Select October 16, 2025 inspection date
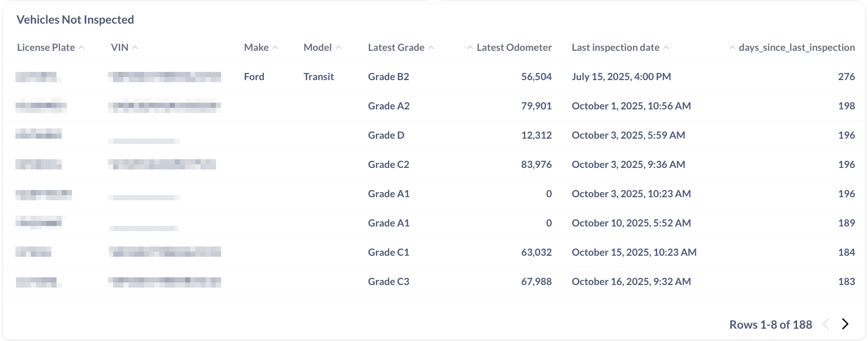This screenshot has height=341, width=868. click(x=631, y=281)
